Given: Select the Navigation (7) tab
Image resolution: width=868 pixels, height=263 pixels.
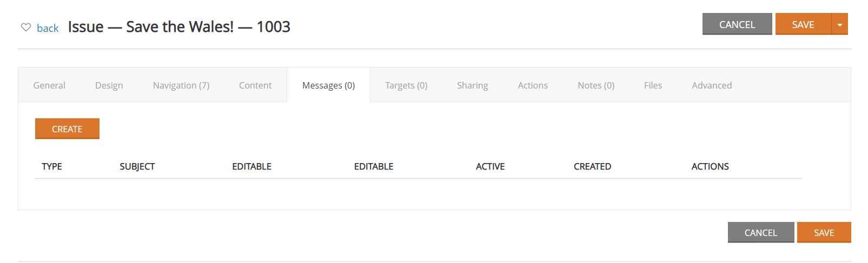Looking at the screenshot, I should click(x=181, y=85).
